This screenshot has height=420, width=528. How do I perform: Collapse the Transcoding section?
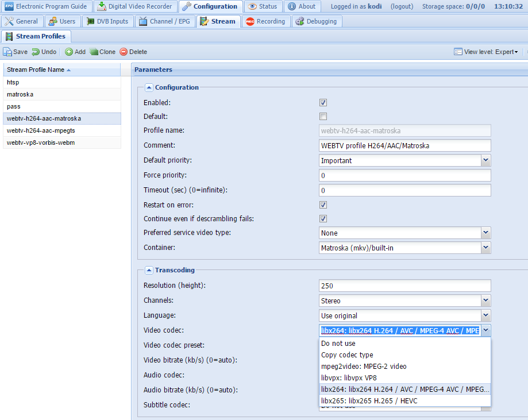tap(149, 270)
